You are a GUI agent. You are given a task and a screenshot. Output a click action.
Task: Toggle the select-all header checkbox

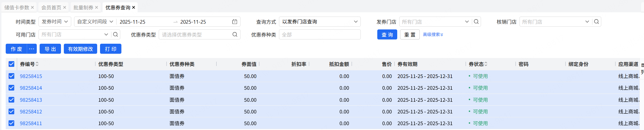pos(11,64)
